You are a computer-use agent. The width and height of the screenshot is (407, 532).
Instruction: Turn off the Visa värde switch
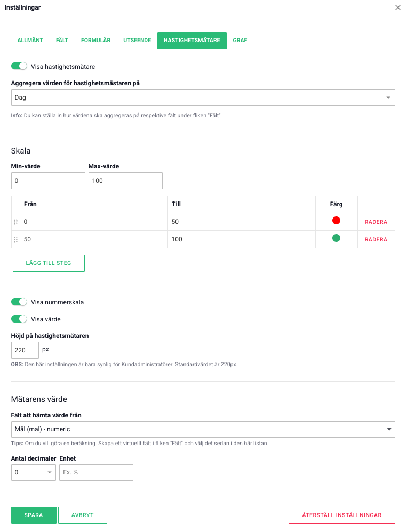[x=19, y=319]
